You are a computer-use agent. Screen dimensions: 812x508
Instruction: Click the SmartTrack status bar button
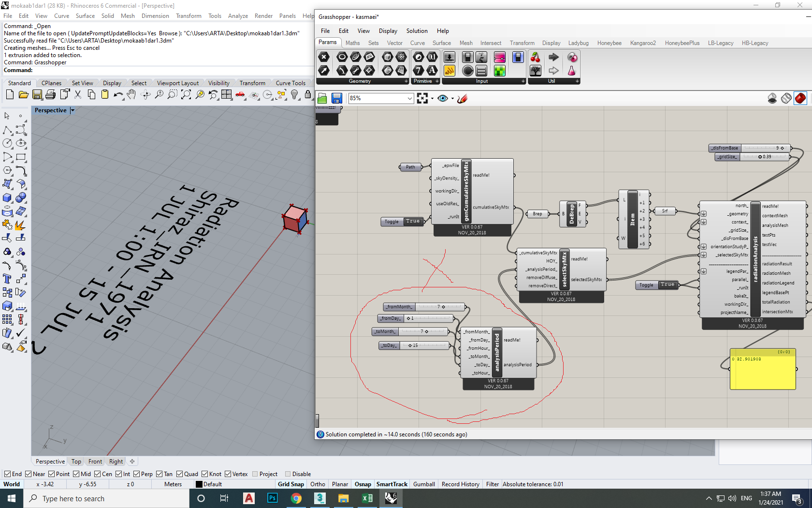coord(391,484)
